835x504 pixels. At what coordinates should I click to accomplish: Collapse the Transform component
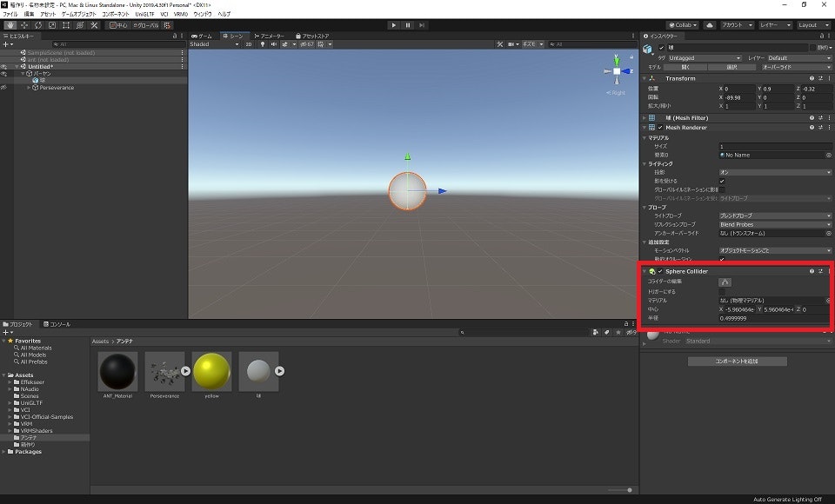[645, 78]
